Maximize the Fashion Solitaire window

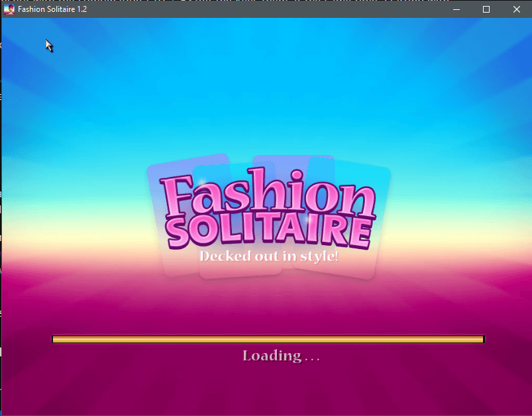pyautogui.click(x=486, y=9)
